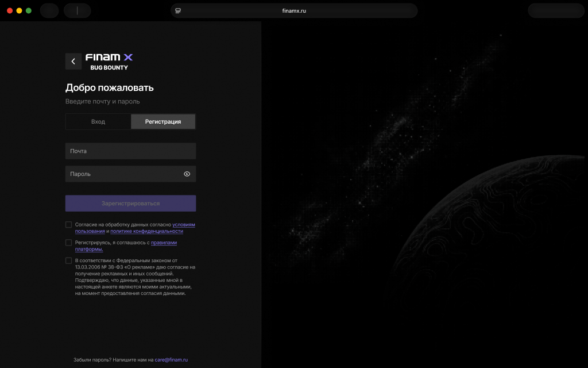The width and height of the screenshot is (588, 368).
Task: Check the data processing consent checkbox
Action: pos(69,225)
